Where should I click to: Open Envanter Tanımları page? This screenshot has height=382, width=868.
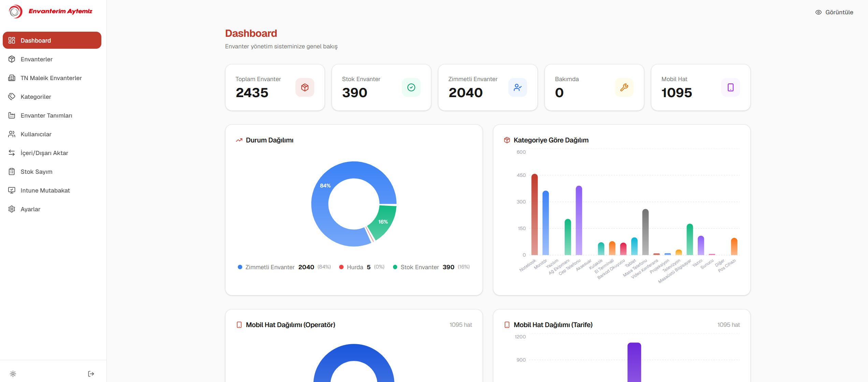(x=52, y=115)
